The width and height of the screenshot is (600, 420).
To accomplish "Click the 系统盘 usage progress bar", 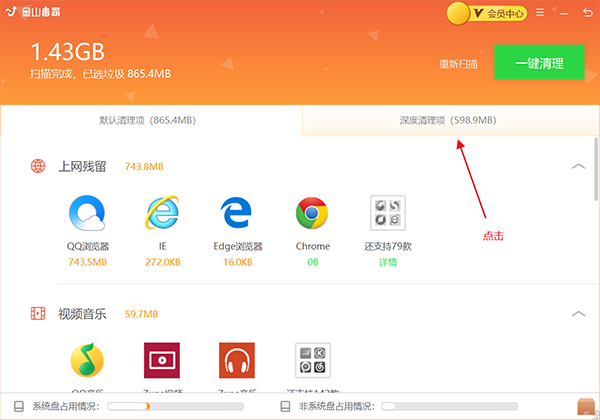I will 175,406.
